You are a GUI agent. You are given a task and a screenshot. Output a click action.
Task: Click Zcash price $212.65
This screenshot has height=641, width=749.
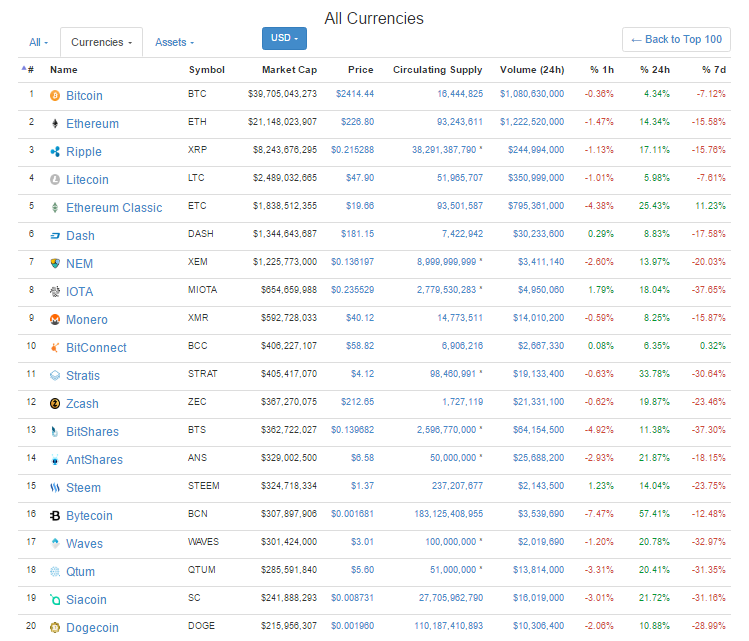[357, 402]
